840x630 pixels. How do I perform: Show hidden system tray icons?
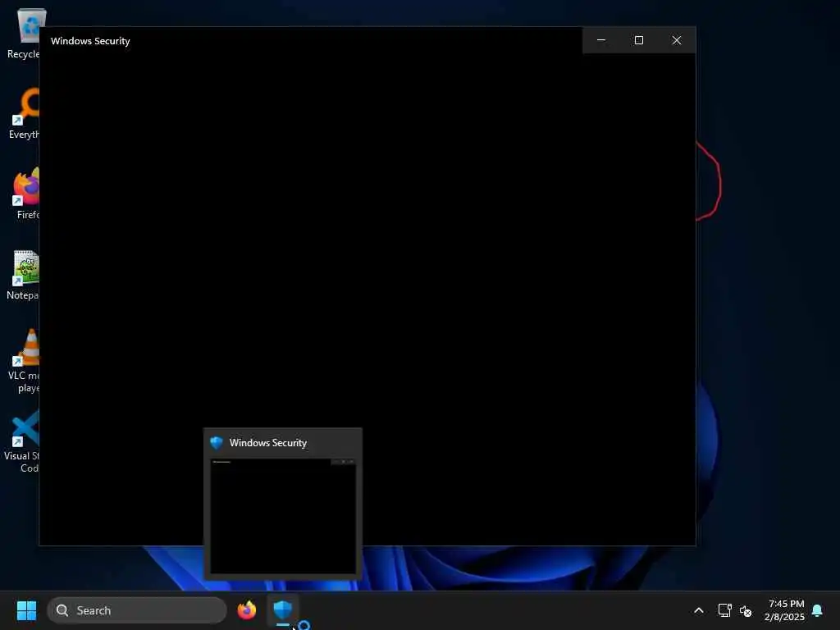[x=699, y=610]
